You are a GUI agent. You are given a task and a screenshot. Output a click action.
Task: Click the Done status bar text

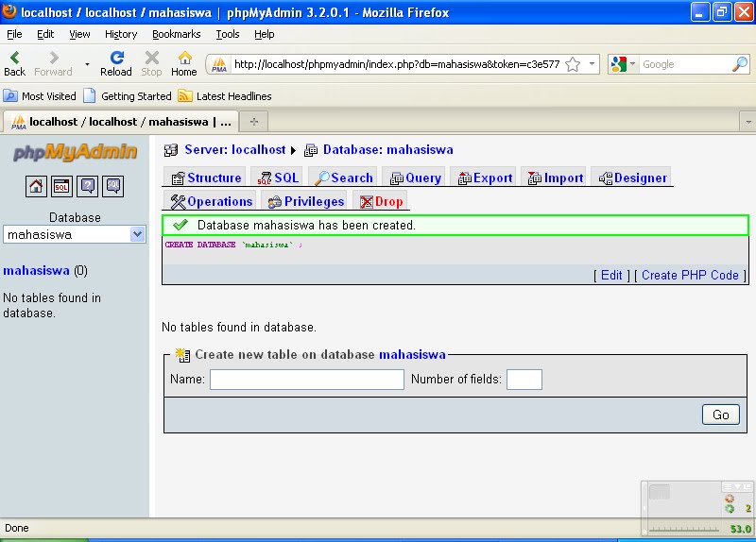[x=17, y=528]
